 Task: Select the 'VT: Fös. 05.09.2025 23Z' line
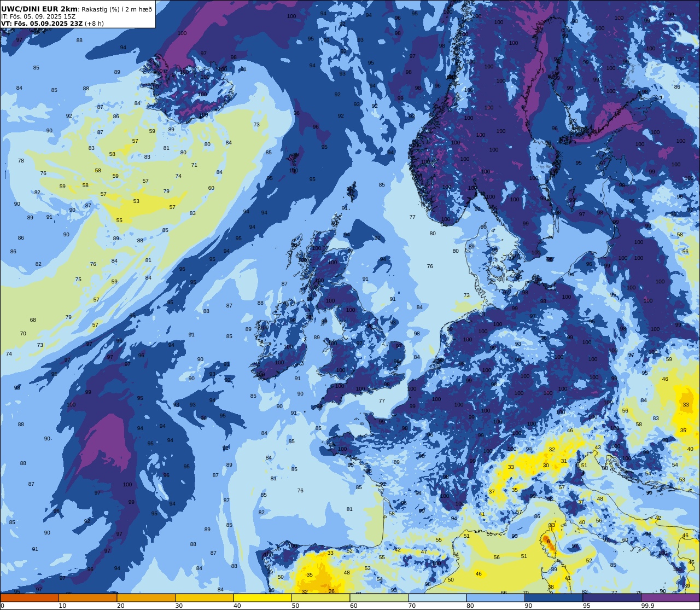point(42,24)
